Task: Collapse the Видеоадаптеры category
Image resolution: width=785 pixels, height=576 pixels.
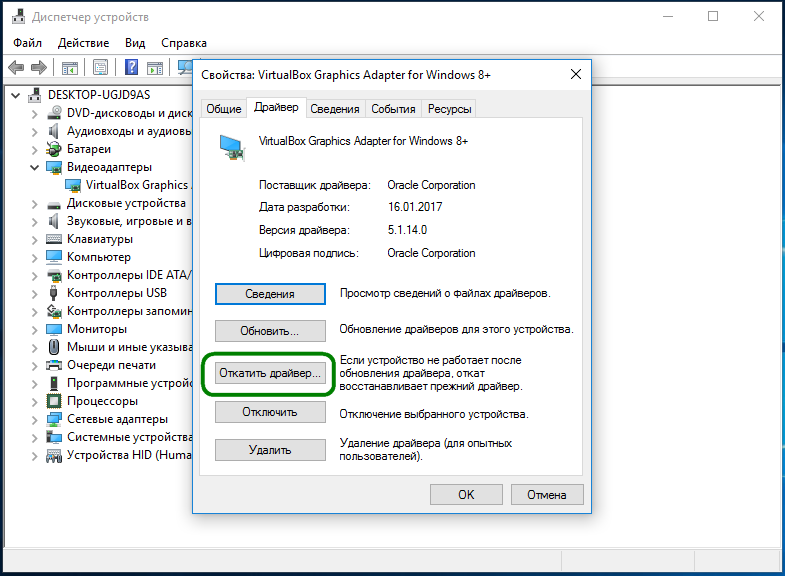Action: 35,167
